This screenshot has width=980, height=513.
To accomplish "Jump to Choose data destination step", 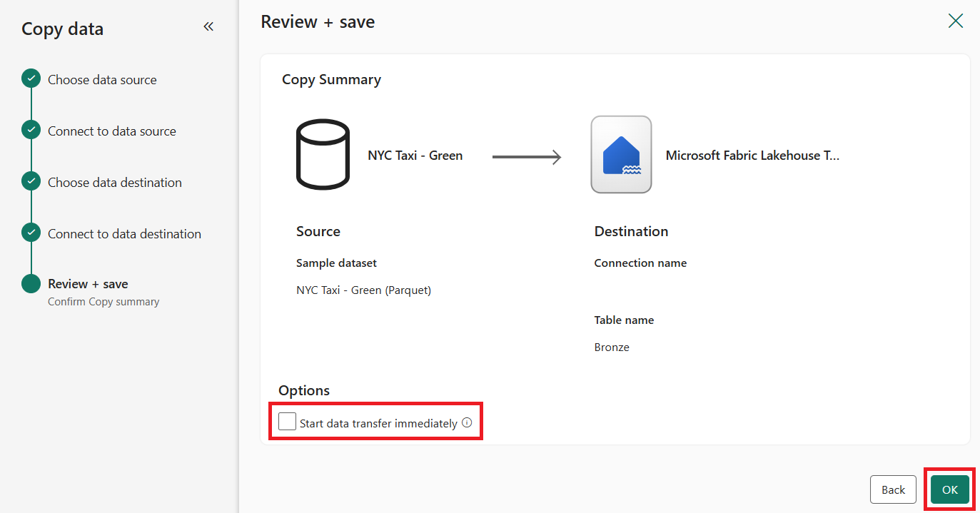I will click(114, 183).
